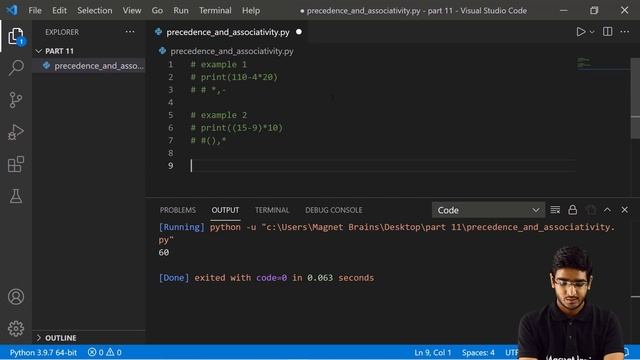Screen dimensions: 640x360
Task: Run Python file with play button
Action: coord(580,32)
